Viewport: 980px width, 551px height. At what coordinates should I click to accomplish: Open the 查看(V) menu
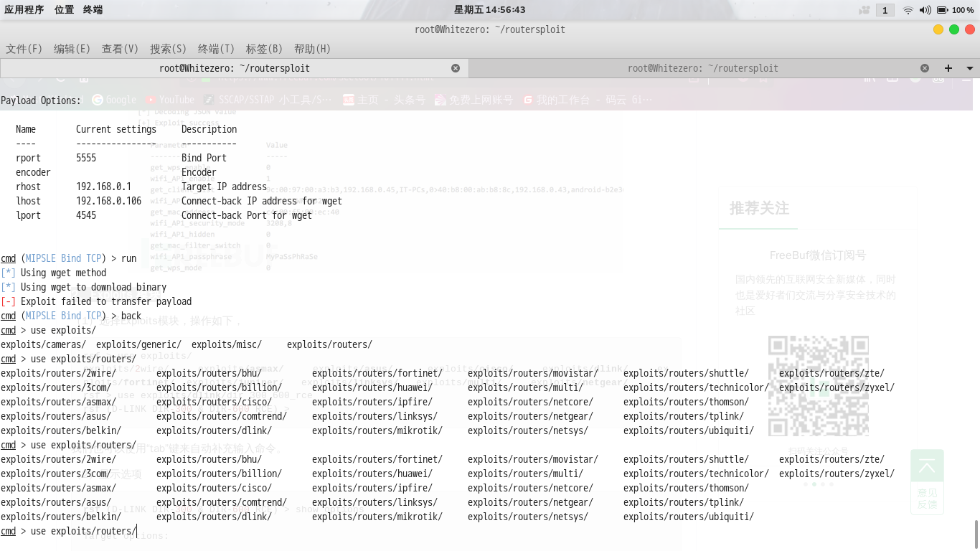120,49
